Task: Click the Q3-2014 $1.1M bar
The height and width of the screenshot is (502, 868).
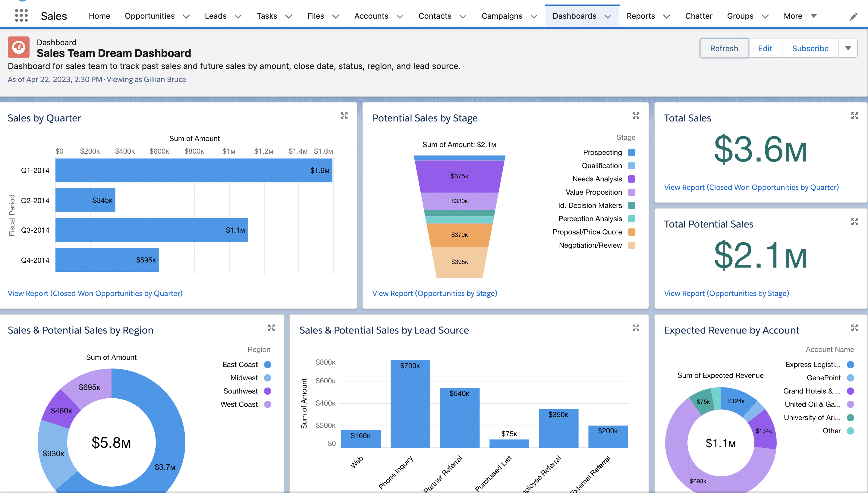Action: click(152, 230)
